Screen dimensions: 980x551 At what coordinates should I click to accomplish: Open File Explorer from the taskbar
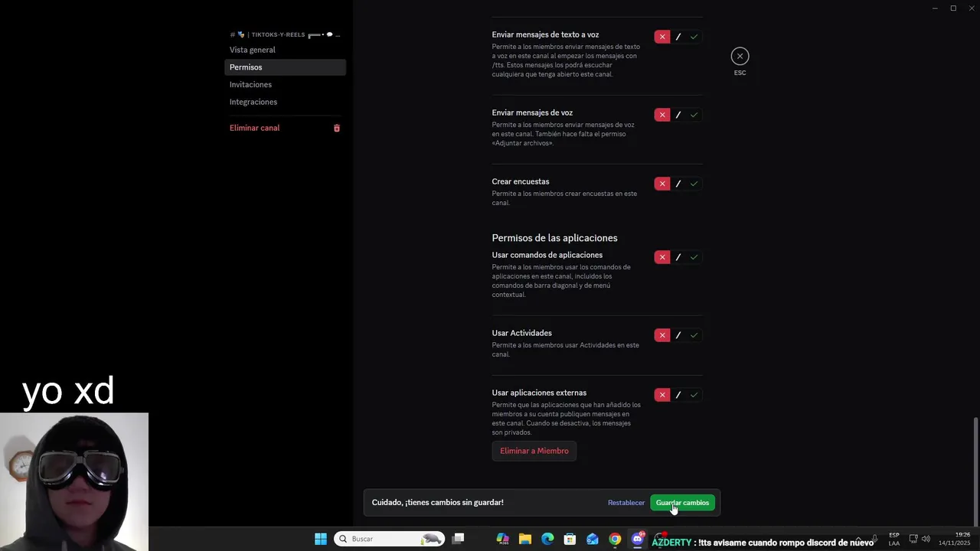click(525, 539)
